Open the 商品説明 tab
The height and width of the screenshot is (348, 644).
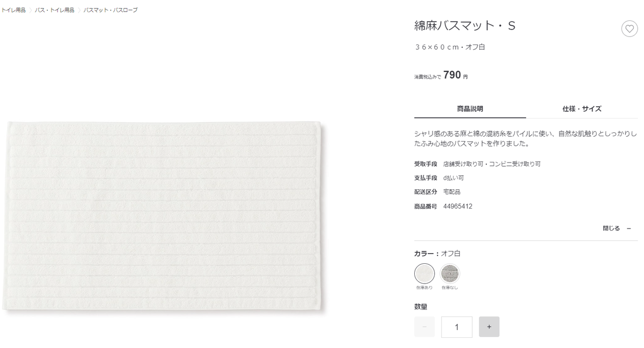[x=470, y=108]
